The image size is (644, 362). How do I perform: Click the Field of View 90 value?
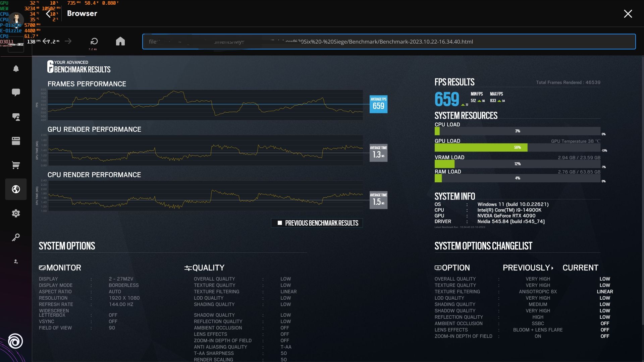point(112,328)
